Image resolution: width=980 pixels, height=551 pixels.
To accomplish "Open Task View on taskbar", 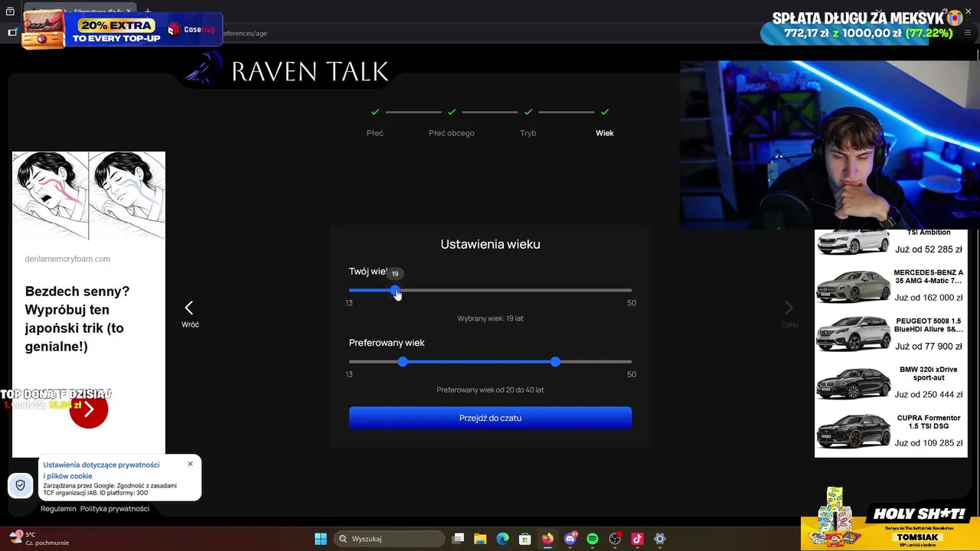I will tap(458, 539).
